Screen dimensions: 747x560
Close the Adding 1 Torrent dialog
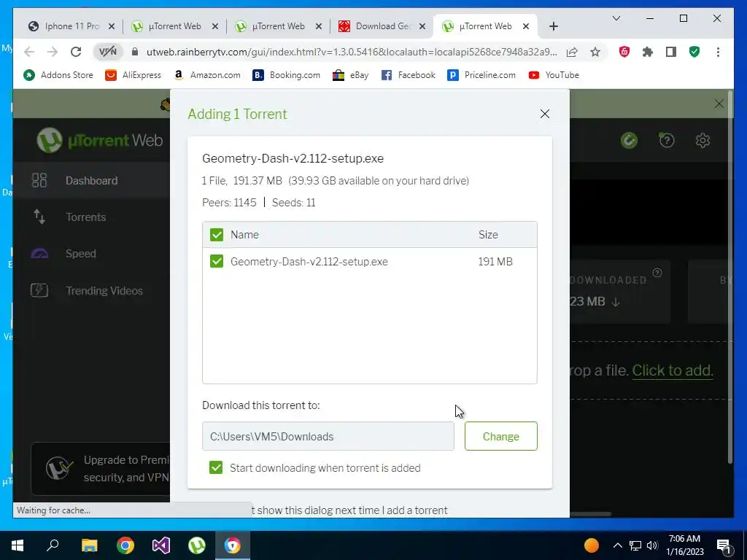pyautogui.click(x=544, y=114)
